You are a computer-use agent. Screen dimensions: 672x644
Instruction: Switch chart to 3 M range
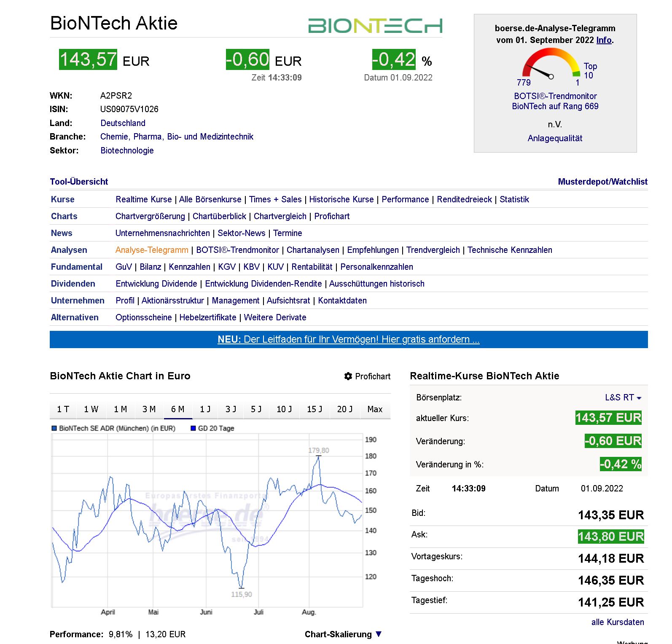point(149,409)
